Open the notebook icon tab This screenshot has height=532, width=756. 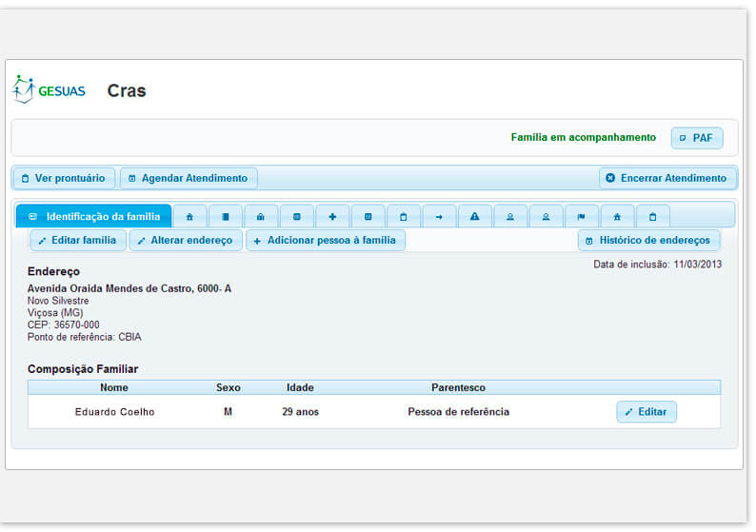point(225,217)
